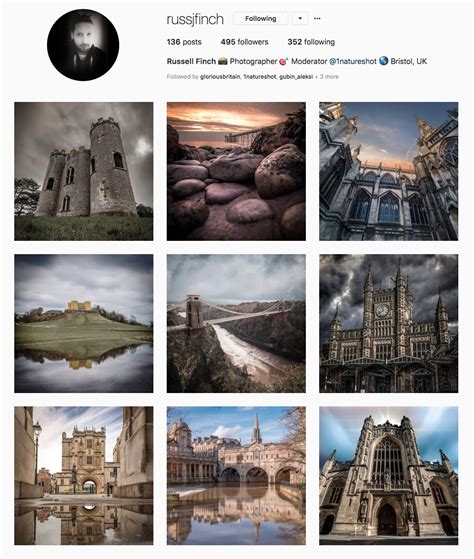Click the 136 posts count
Viewport: 474px width, 559px height.
184,42
